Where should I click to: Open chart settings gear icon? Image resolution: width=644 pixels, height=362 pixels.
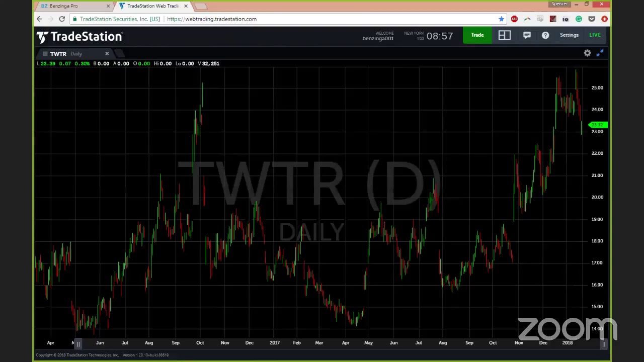pos(587,53)
